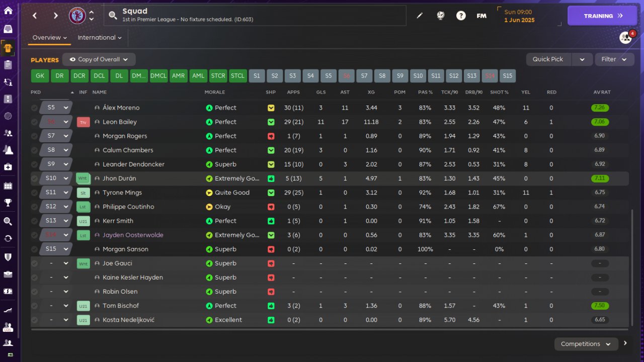Open the U21 development squad icon
The image size is (644, 362).
click(x=8, y=327)
